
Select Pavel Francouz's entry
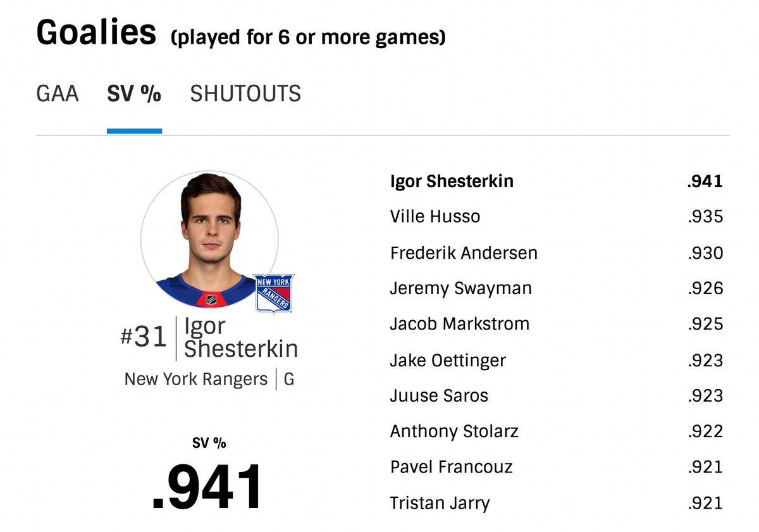click(557, 467)
